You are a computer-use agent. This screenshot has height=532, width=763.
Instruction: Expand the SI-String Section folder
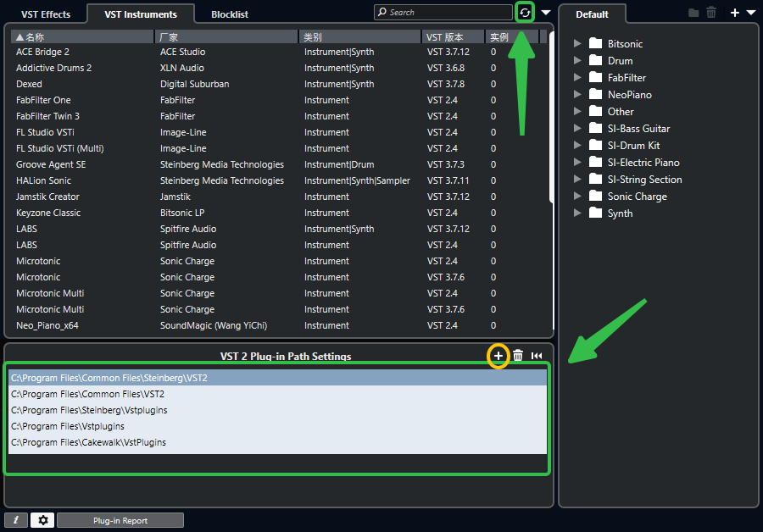[x=577, y=180]
